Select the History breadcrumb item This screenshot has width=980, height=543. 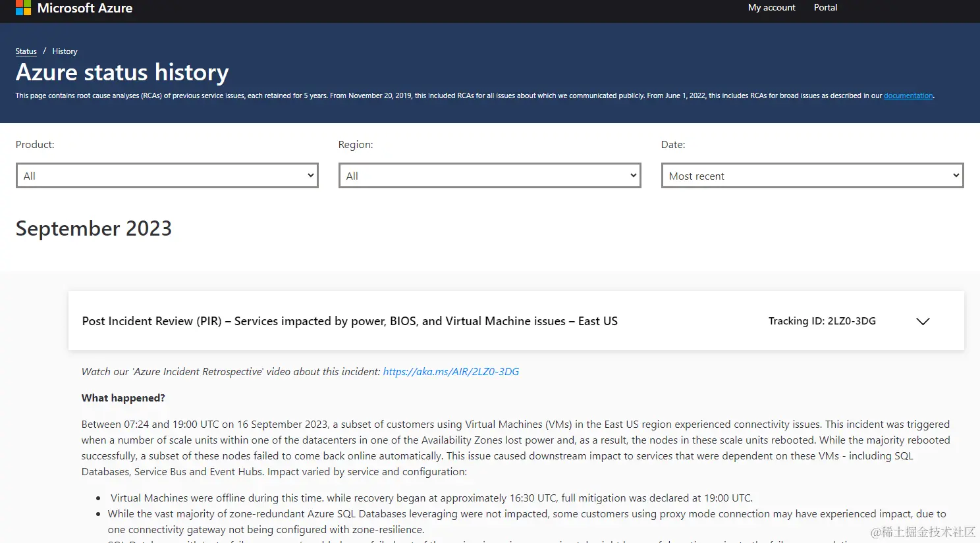(x=65, y=51)
